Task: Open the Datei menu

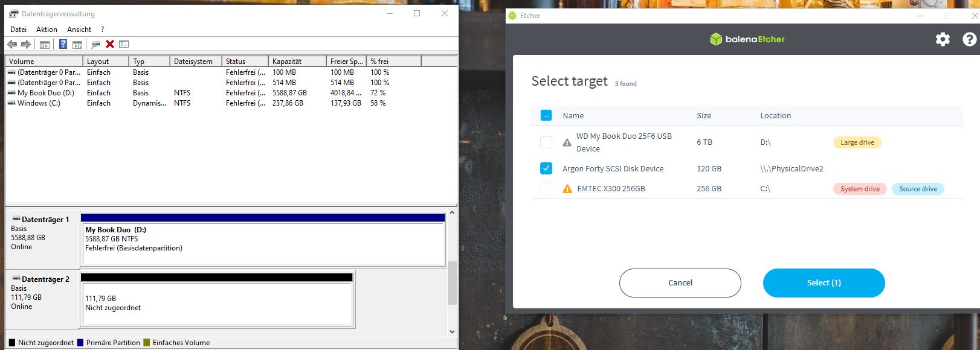Action: coord(18,29)
